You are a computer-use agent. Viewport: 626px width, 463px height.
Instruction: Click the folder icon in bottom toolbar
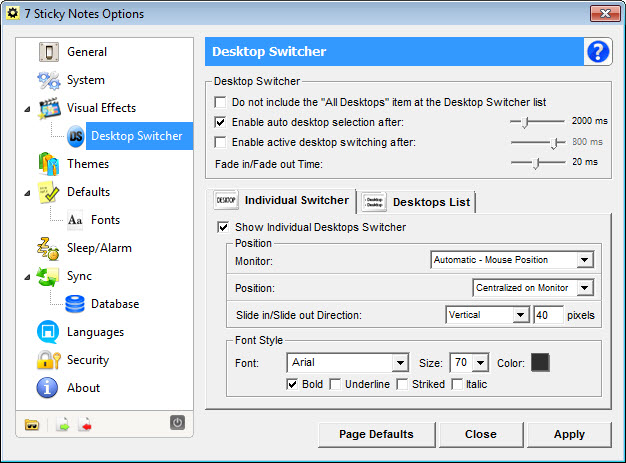[32, 425]
